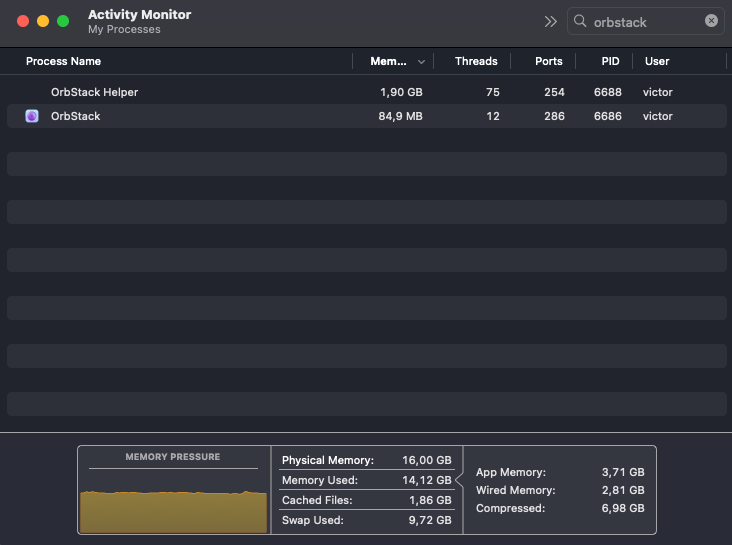Click PID 6688
732x545 pixels.
click(x=607, y=92)
